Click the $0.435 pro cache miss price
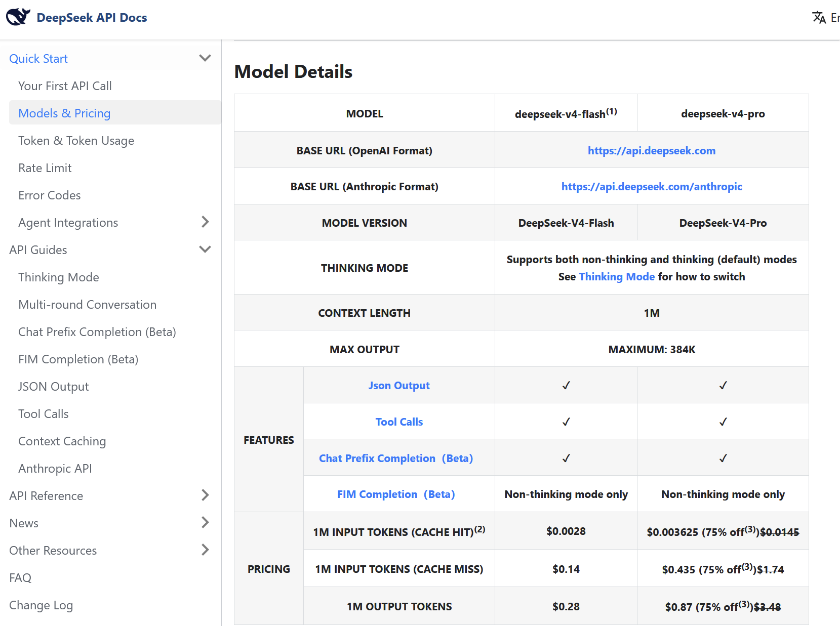The width and height of the screenshot is (840, 626). click(679, 569)
